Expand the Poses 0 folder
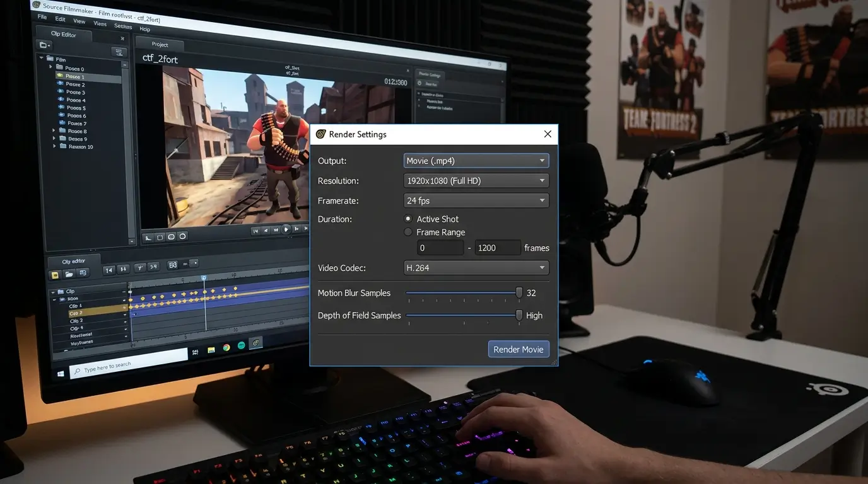868x484 pixels. (50, 66)
